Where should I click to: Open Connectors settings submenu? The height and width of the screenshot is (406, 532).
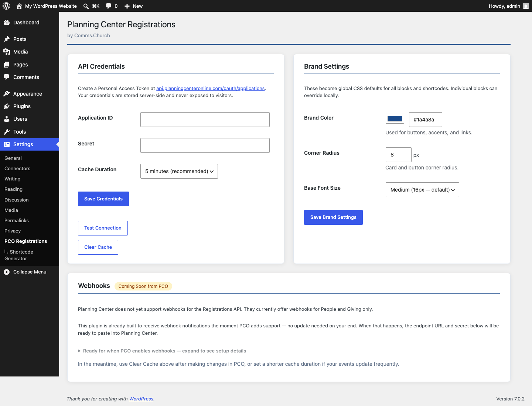[x=17, y=168]
